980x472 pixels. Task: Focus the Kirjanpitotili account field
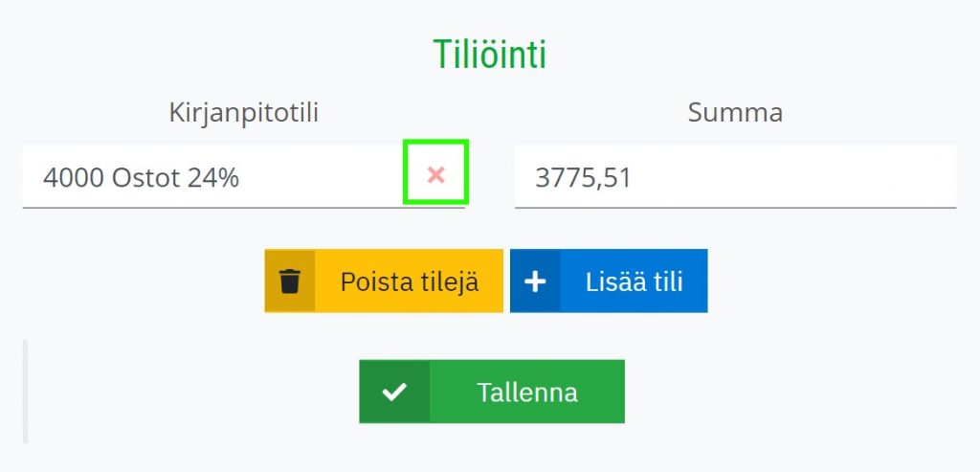coord(244,176)
